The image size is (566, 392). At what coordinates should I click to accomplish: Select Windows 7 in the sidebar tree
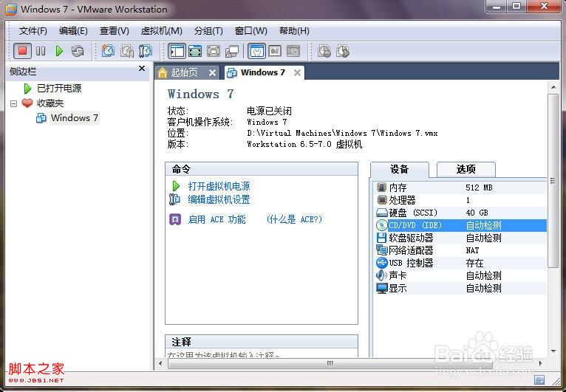point(75,118)
